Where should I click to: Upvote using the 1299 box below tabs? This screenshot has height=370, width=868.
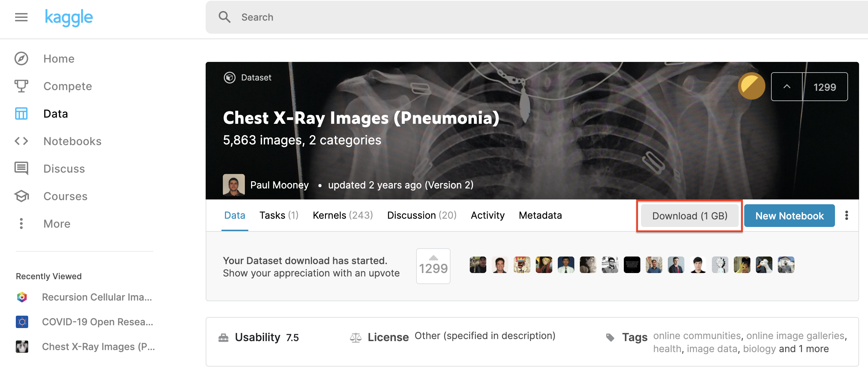coord(433,266)
